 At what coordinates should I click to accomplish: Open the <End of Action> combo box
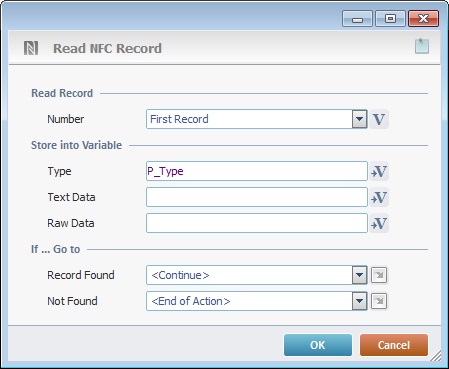point(257,301)
